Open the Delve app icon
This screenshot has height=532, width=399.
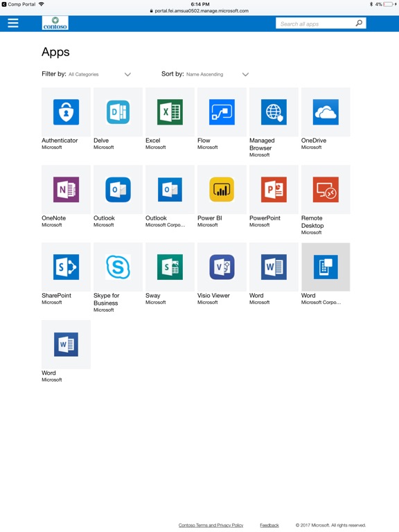[x=118, y=112]
